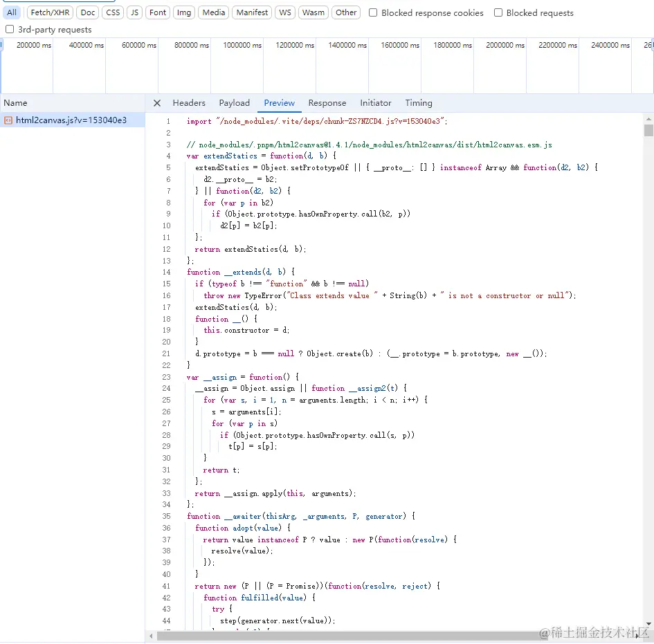Filter requests by Img type
The width and height of the screenshot is (654, 644).
[184, 12]
